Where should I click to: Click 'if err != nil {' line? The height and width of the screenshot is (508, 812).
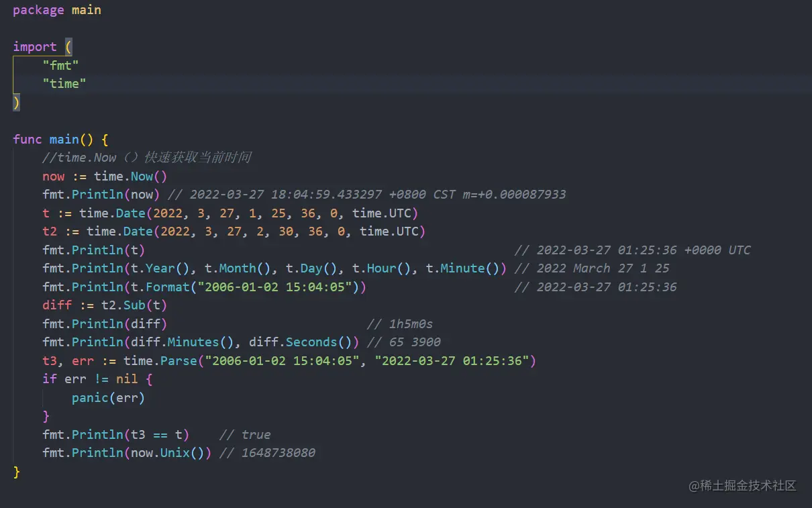pos(97,378)
